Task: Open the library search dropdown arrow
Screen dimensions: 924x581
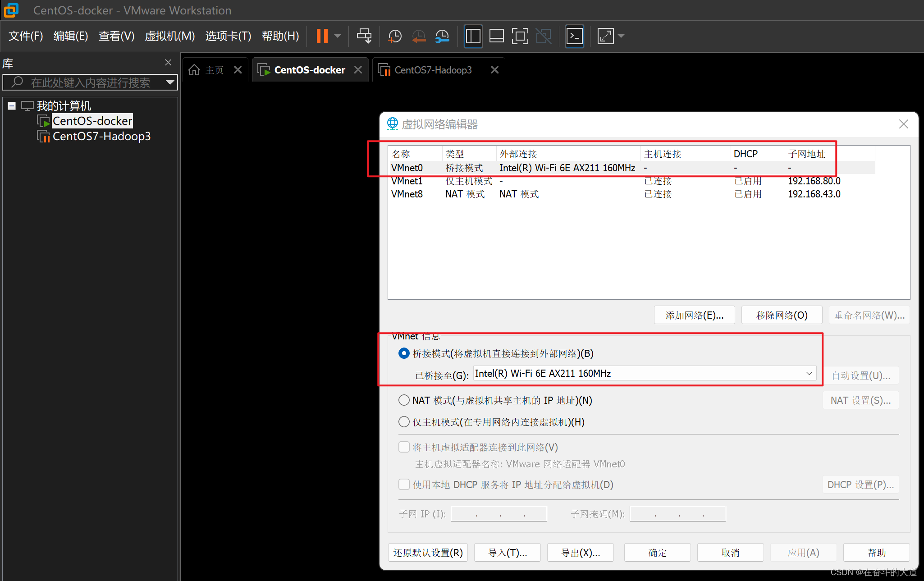Action: pos(170,82)
